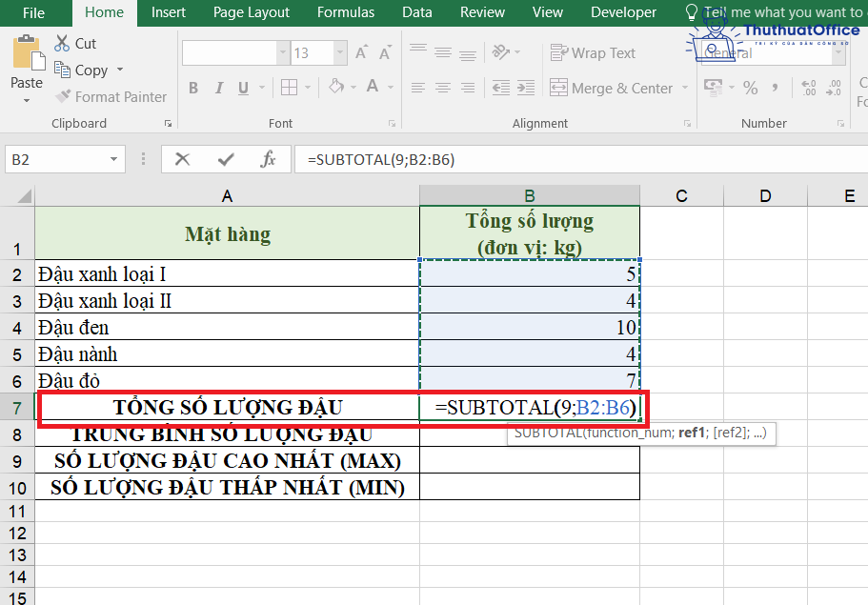Switch to the Formulas tab
The image size is (868, 605).
[345, 12]
